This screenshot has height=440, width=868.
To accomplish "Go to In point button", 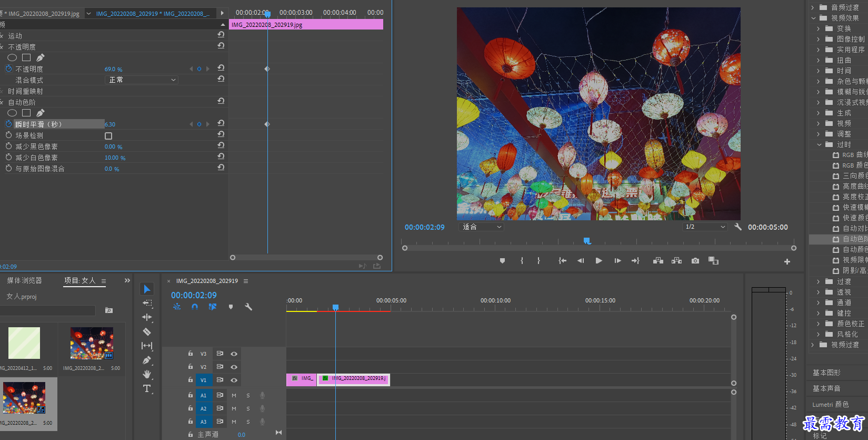I will 562,261.
